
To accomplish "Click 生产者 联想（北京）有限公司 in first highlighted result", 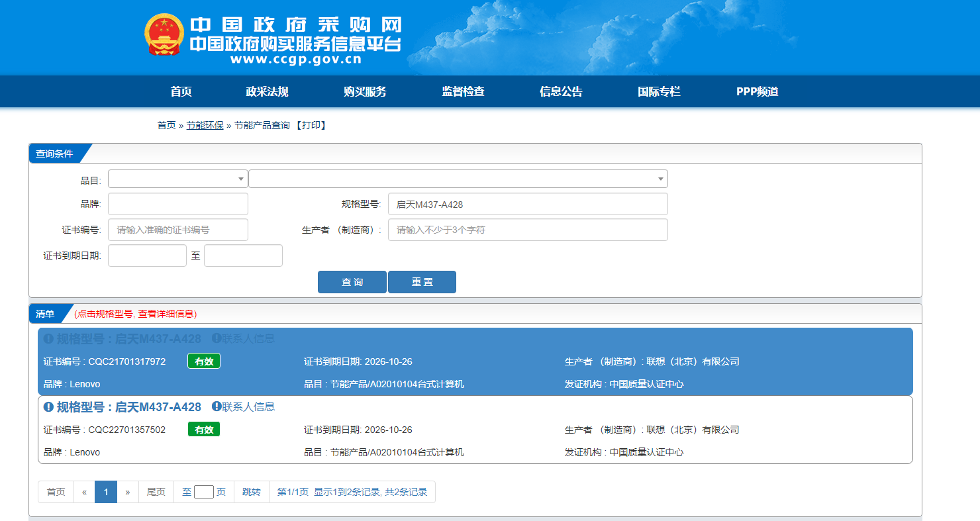I will click(652, 361).
